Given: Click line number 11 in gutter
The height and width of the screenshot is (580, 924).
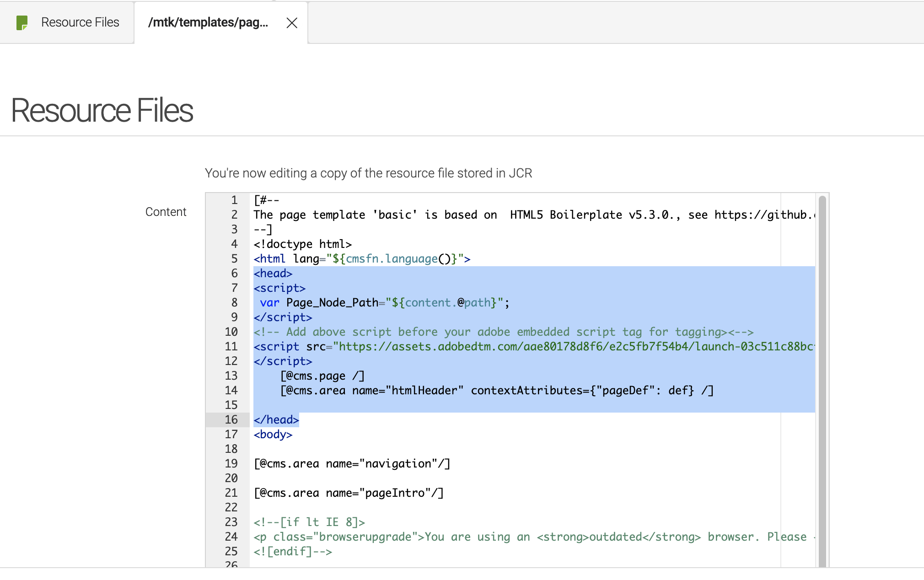Looking at the screenshot, I should (231, 346).
